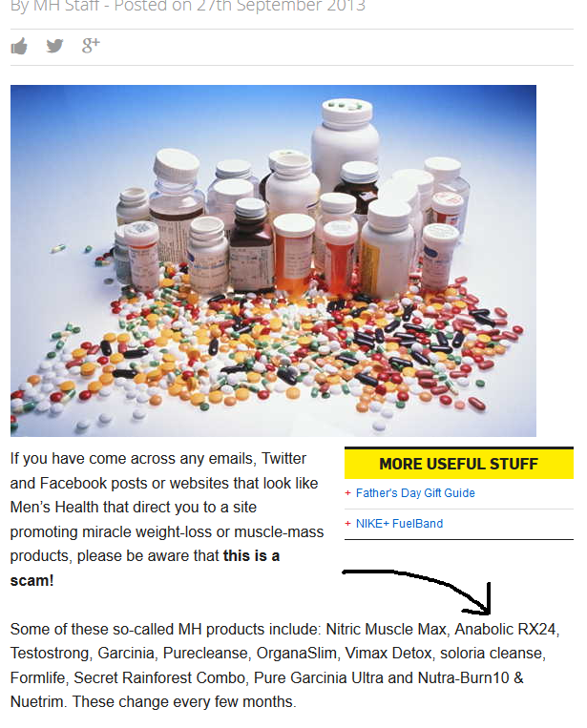Click the word "Testostrong" in the paragraph

(x=50, y=654)
